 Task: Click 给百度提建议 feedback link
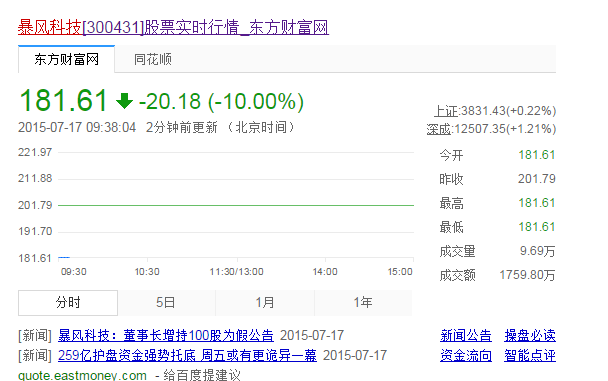202,375
